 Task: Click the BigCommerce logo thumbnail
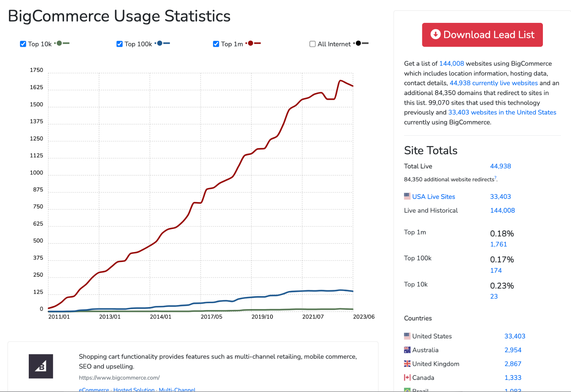[x=41, y=366]
